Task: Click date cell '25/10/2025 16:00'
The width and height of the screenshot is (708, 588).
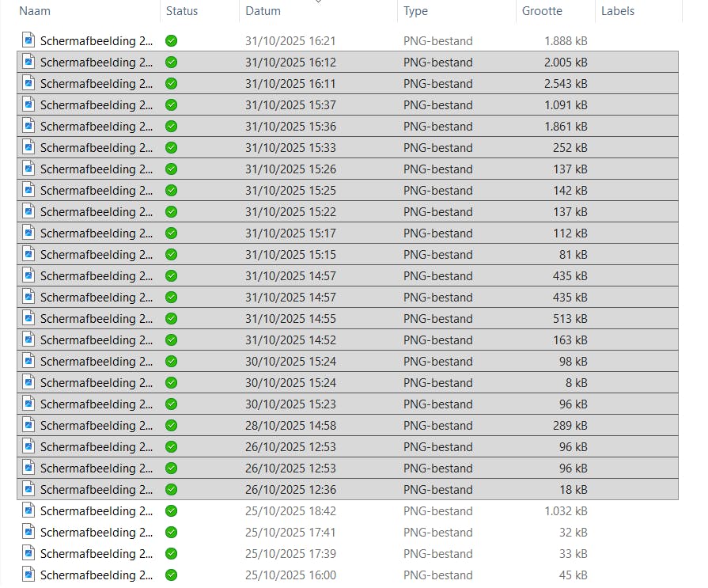Action: coord(290,575)
